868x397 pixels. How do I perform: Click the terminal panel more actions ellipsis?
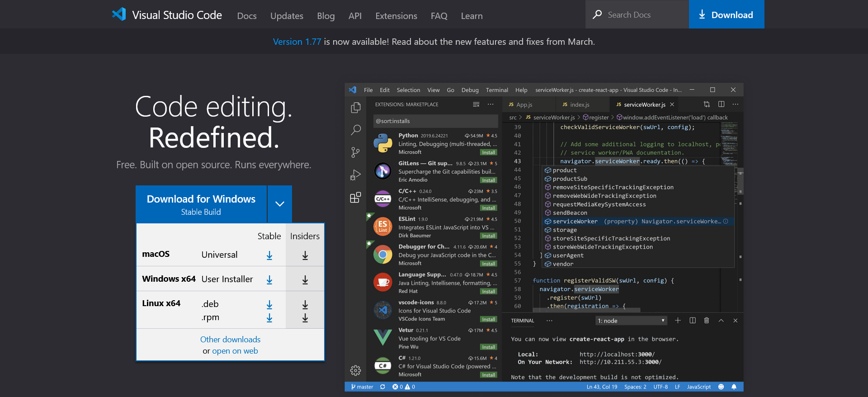(549, 321)
